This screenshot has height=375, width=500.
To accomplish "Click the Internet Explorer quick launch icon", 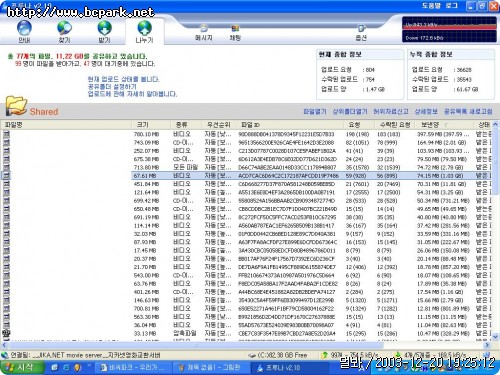I will click(x=66, y=368).
